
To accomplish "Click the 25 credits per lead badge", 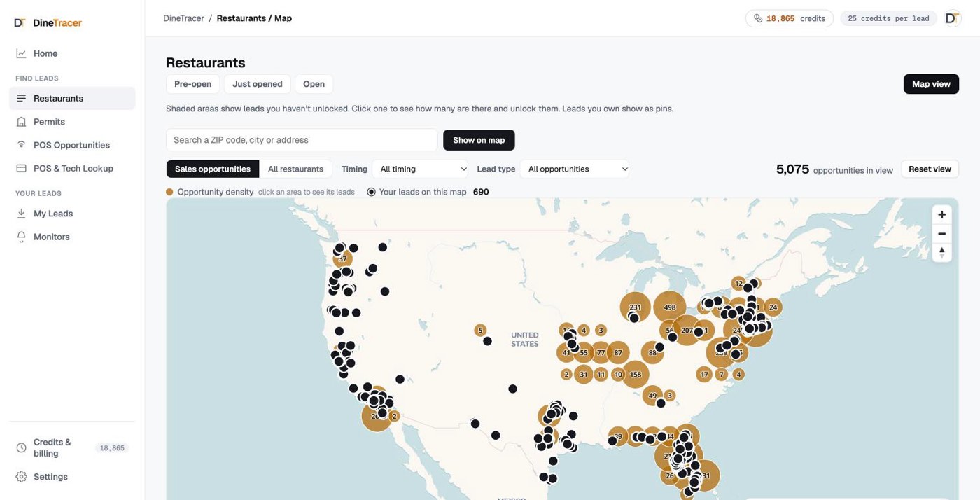I will pyautogui.click(x=888, y=18).
